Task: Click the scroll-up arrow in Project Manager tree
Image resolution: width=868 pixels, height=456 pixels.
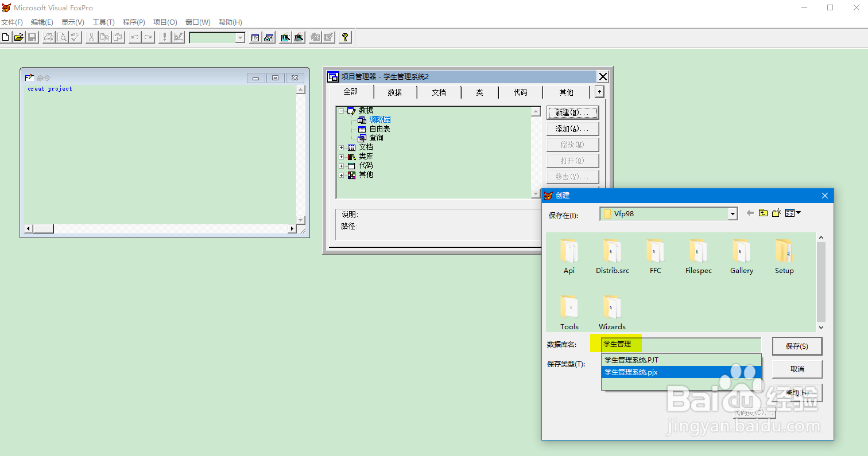Action: coord(536,112)
